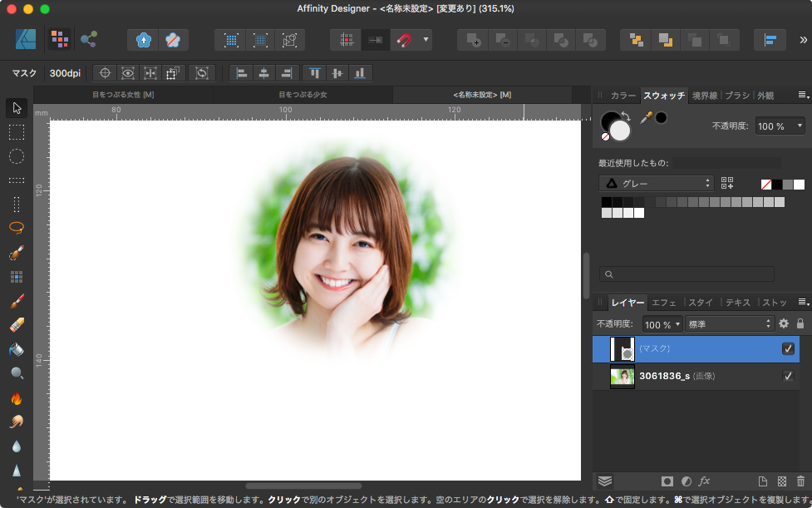The image size is (812, 508).
Task: Delete layer with the trash icon
Action: tap(800, 481)
